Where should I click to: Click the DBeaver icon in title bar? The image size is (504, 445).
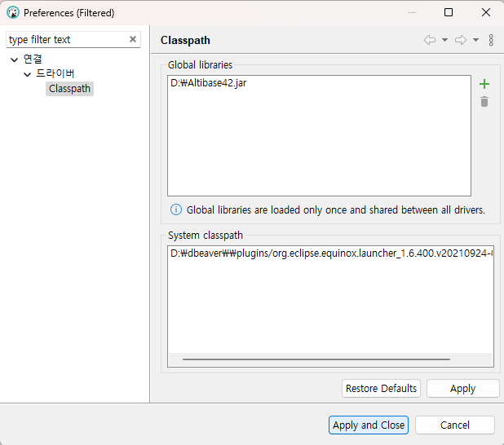click(x=12, y=13)
